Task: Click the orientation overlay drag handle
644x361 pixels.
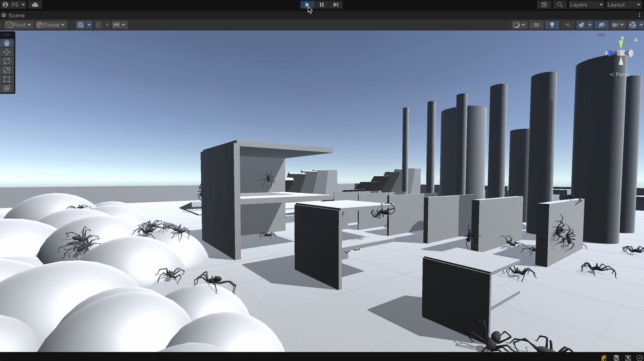Action: [x=601, y=35]
